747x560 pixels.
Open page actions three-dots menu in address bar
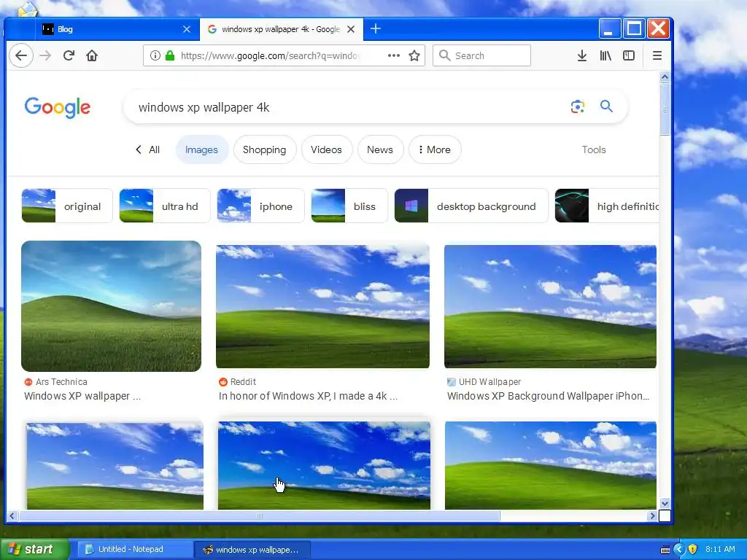pyautogui.click(x=393, y=55)
